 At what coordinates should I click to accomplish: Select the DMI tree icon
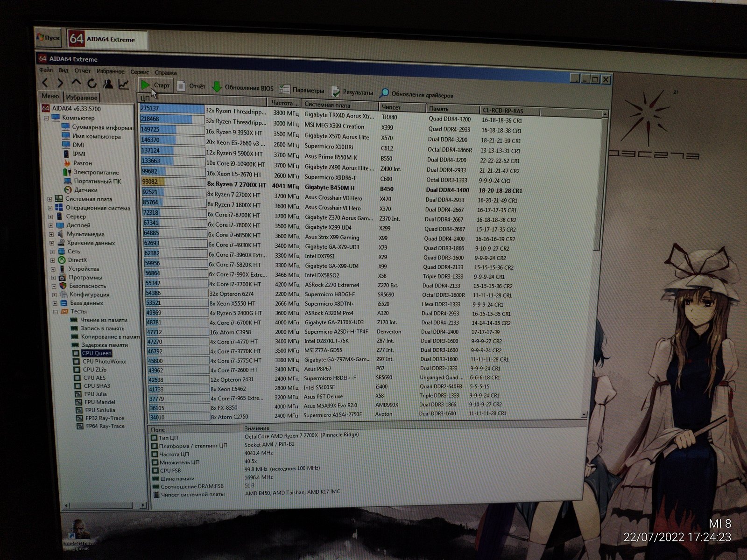click(x=66, y=145)
